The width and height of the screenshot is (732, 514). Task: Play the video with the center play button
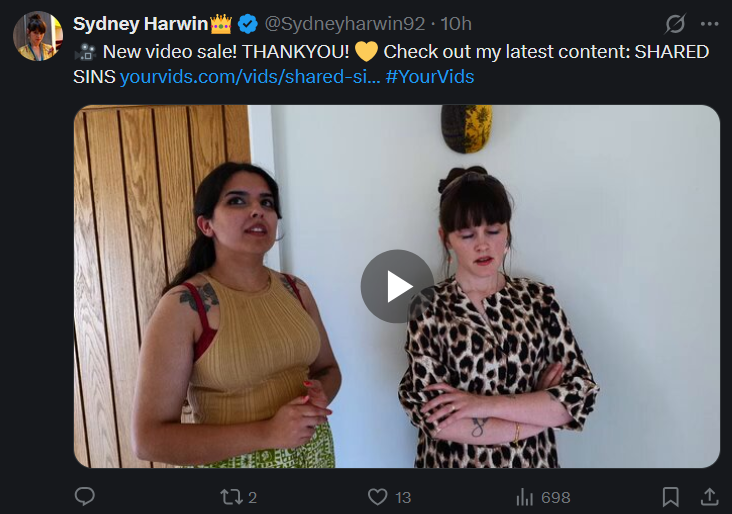(397, 286)
